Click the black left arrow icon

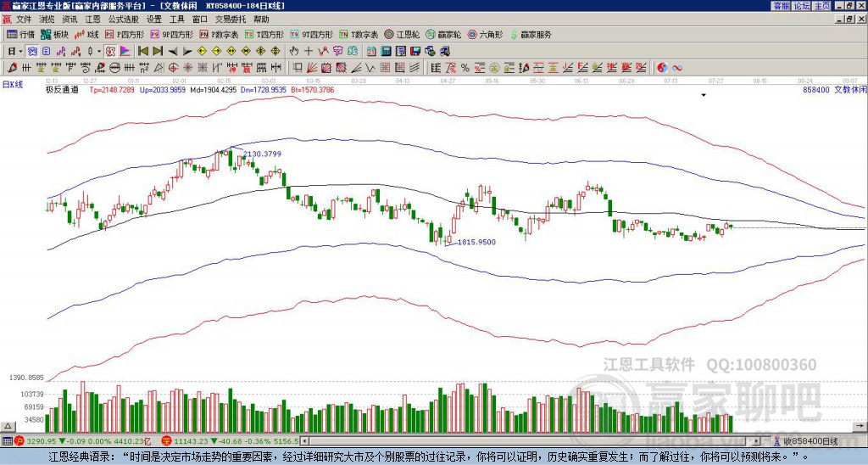[x=173, y=51]
